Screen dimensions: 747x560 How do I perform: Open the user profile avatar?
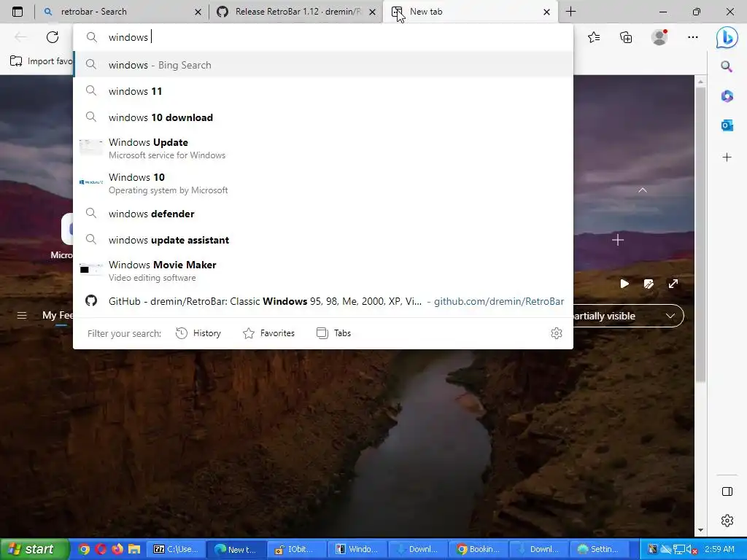tap(659, 37)
